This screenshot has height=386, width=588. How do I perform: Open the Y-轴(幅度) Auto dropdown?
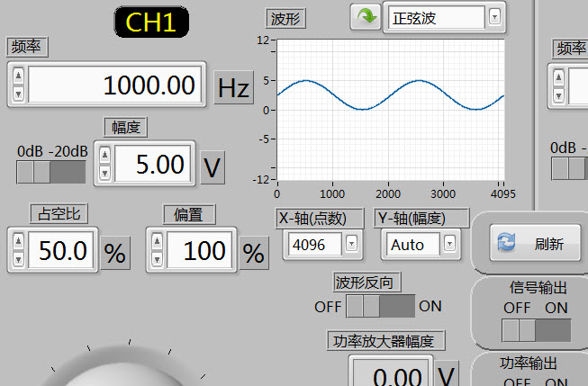(449, 244)
